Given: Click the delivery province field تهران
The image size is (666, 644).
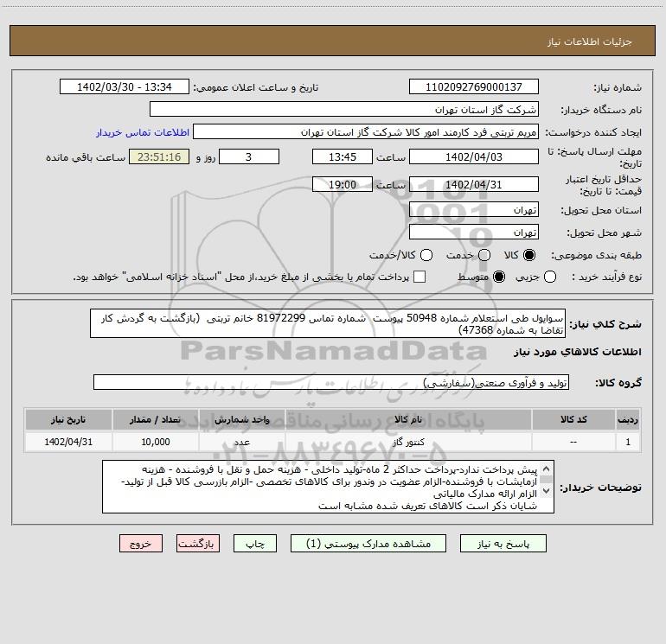Looking at the screenshot, I should 474,210.
